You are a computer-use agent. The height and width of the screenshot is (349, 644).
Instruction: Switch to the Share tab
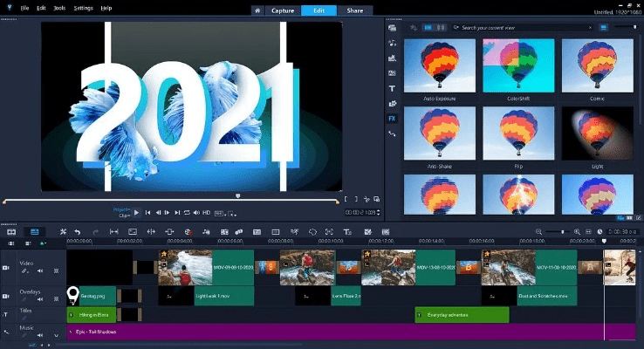click(x=353, y=10)
